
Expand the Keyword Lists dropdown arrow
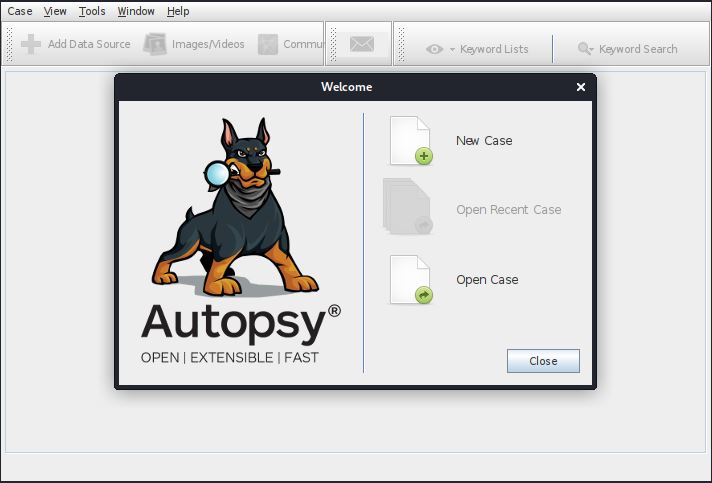pyautogui.click(x=452, y=49)
